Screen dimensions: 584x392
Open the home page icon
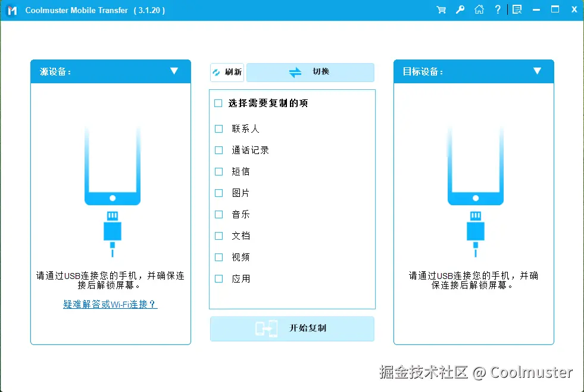tap(479, 10)
